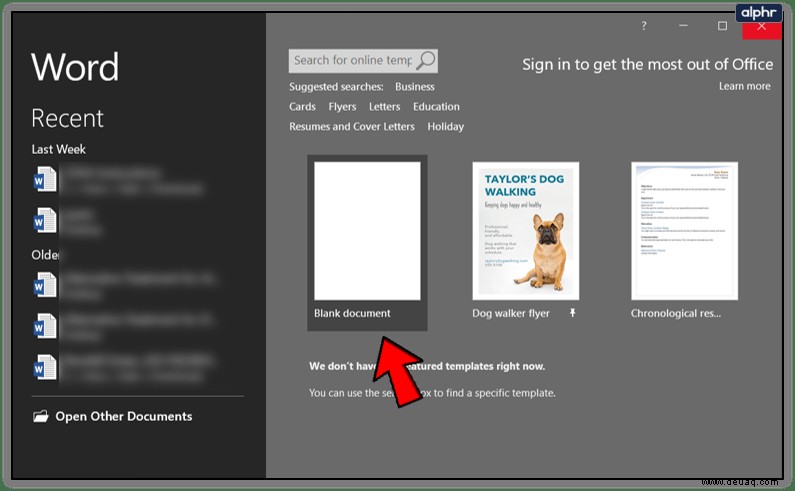Open the last Older Word document icon
This screenshot has height=491, width=795.
point(45,367)
